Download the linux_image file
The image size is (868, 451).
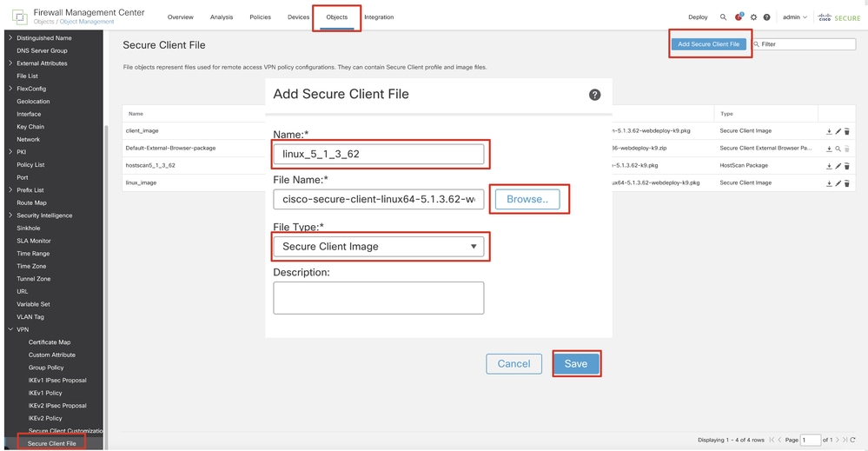(x=829, y=182)
